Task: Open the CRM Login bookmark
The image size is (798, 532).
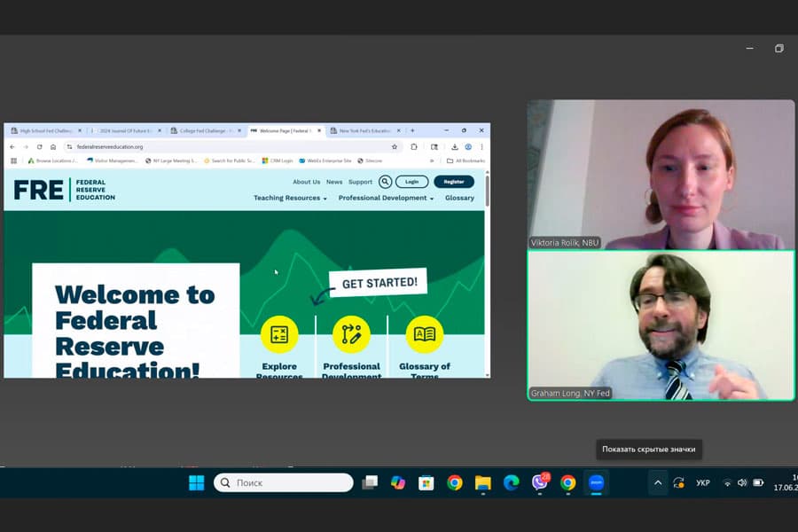Action: pos(278,160)
